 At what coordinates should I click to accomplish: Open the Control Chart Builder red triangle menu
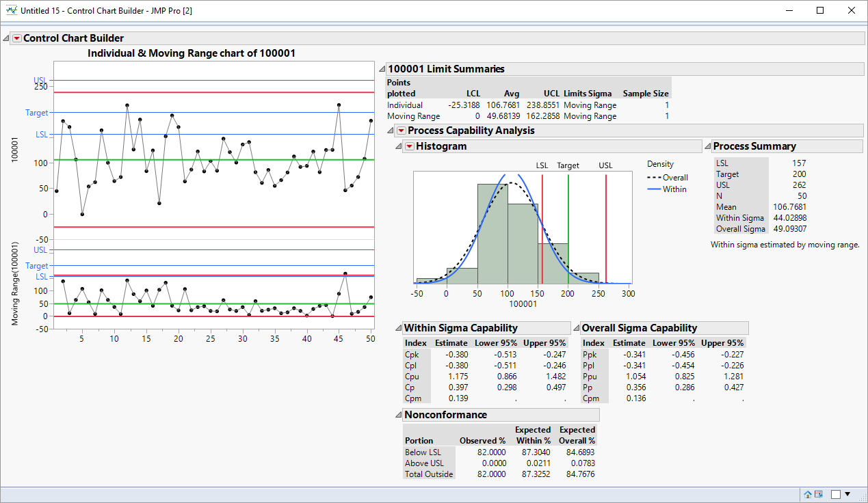[x=17, y=38]
